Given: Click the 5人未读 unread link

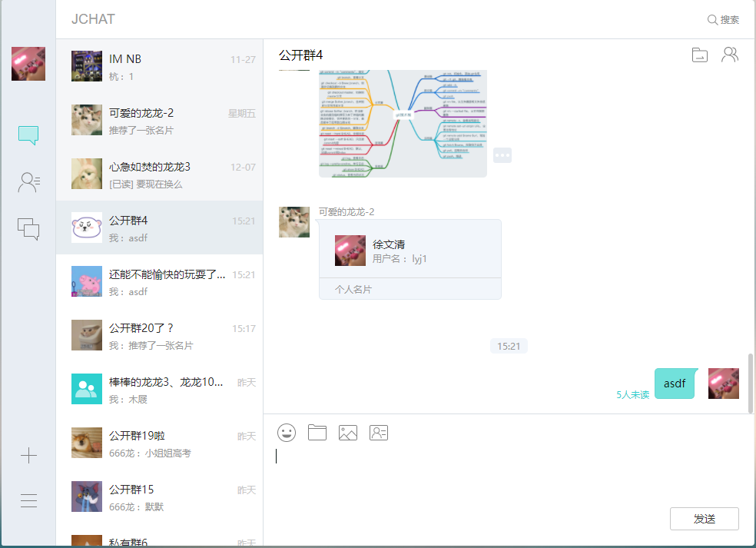Looking at the screenshot, I should pos(632,394).
